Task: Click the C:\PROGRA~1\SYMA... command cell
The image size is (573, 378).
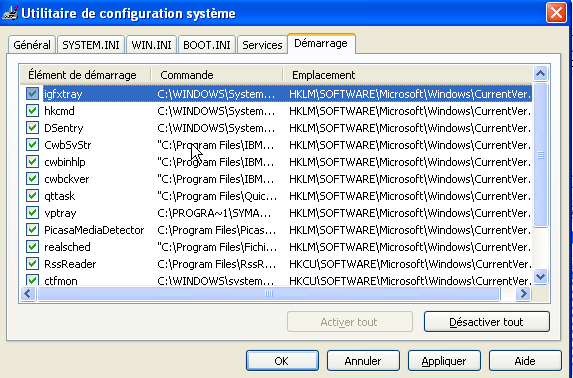Action: [214, 213]
